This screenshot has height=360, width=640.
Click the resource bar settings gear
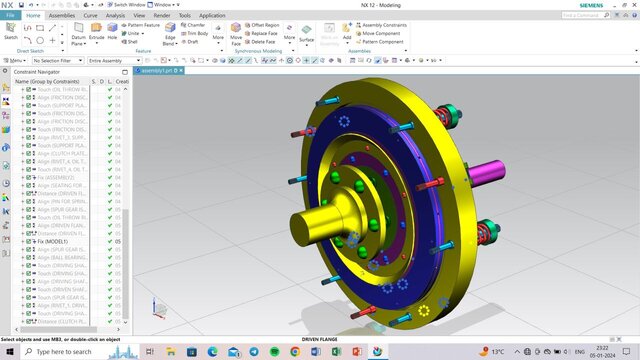(5, 71)
